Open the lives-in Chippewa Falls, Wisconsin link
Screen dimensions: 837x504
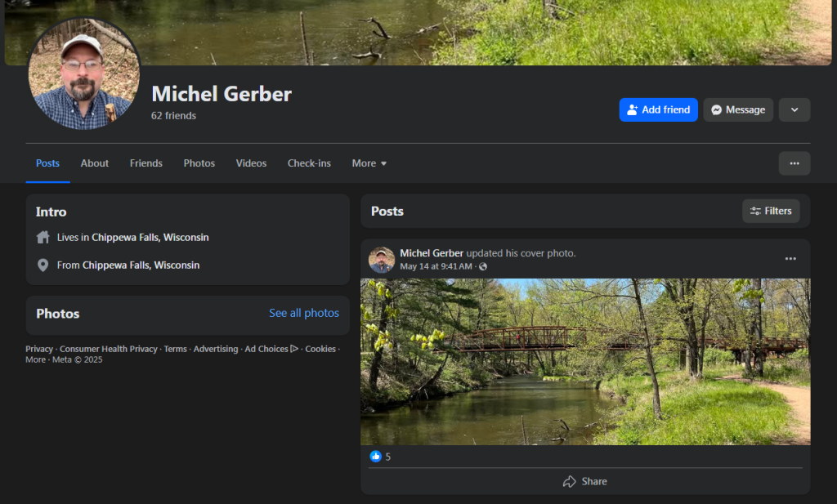tap(150, 238)
